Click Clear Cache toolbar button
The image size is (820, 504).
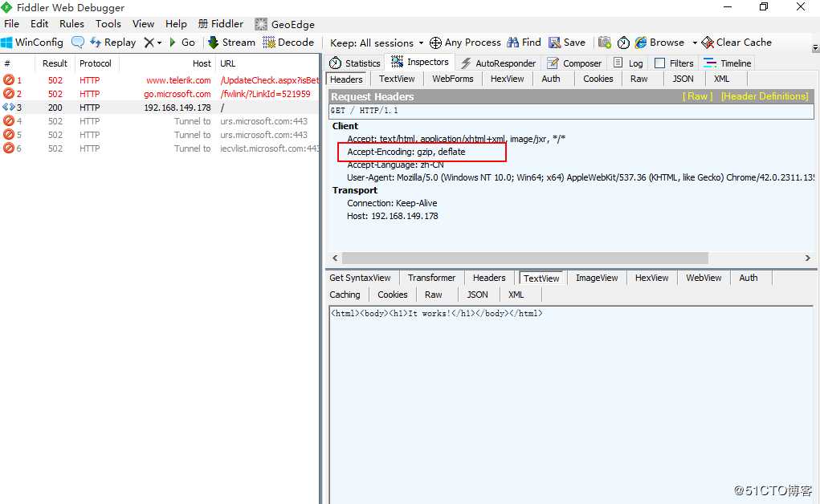[x=736, y=43]
